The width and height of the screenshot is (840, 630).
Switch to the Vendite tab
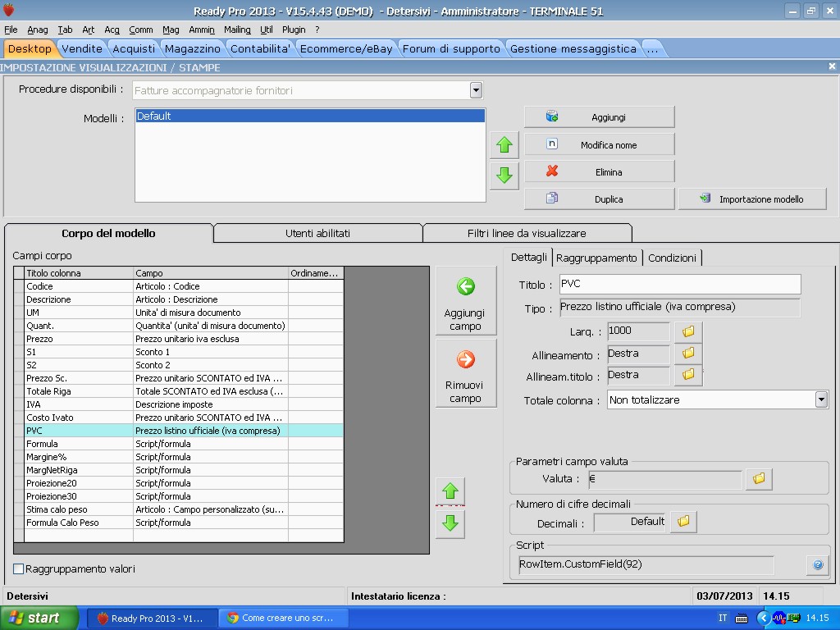[82, 48]
